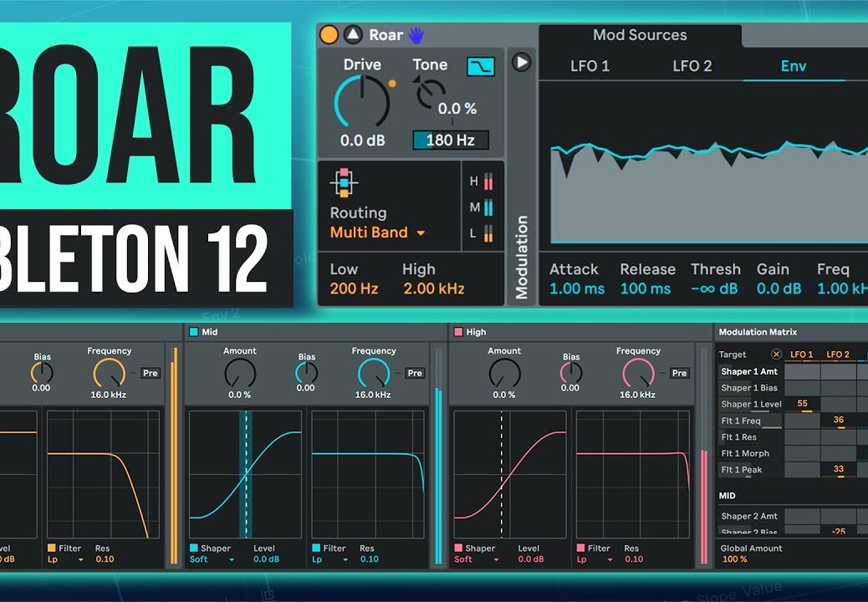Screen dimensions: 868x602
Task: Select Shaper 2 Amt matrix target
Action: pyautogui.click(x=749, y=516)
